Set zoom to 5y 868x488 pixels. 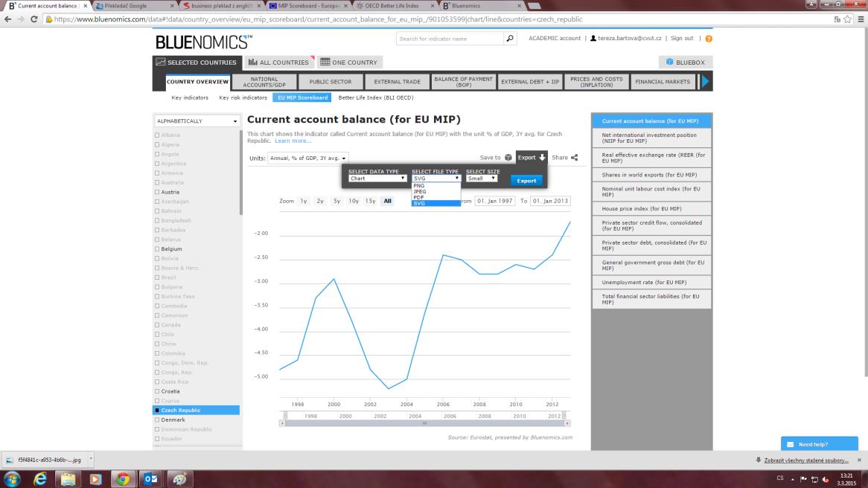click(x=336, y=201)
